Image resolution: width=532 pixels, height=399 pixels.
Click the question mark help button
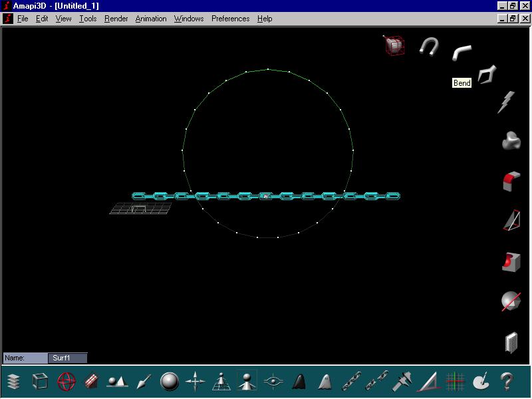[507, 382]
